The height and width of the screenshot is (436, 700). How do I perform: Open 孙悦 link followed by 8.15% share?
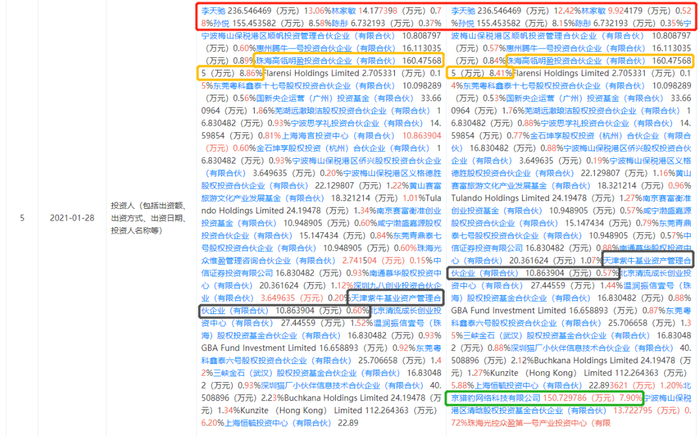tap(466, 23)
